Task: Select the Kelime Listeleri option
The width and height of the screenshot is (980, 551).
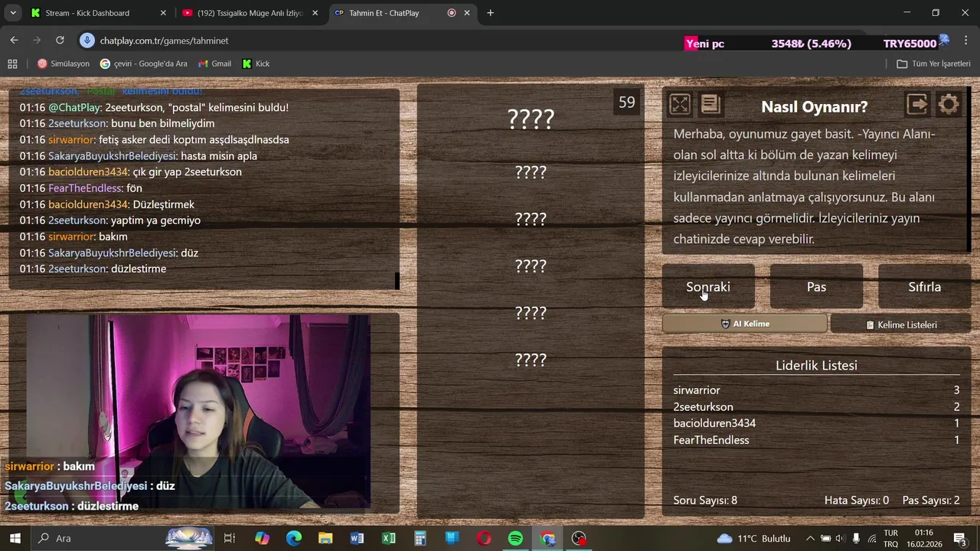Action: 900,324
